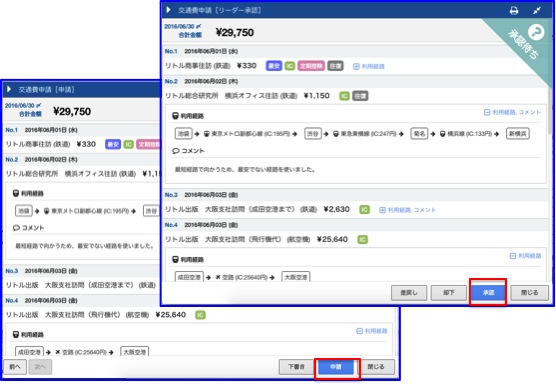556x385 pixels.
Task: Click ¥29,750 total in 申請 window
Action: (72, 112)
